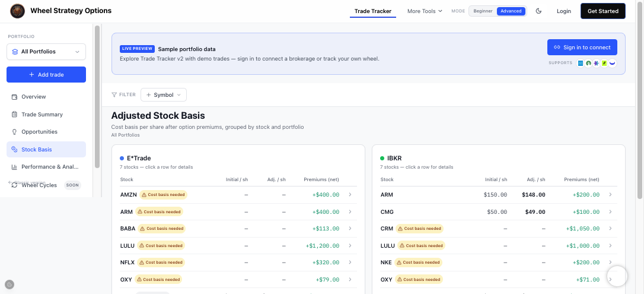The image size is (644, 294).
Task: Click the warning icon on BABA badge
Action: [x=142, y=228]
